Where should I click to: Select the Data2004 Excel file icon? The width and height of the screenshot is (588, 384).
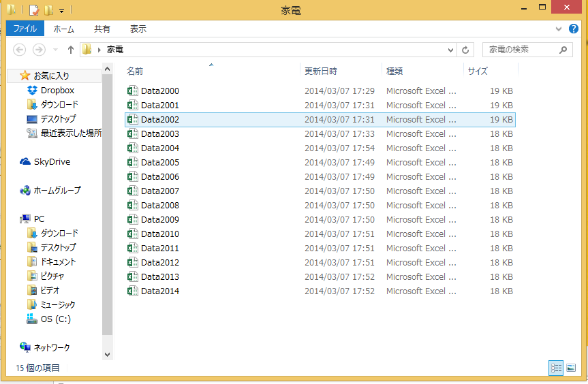132,148
